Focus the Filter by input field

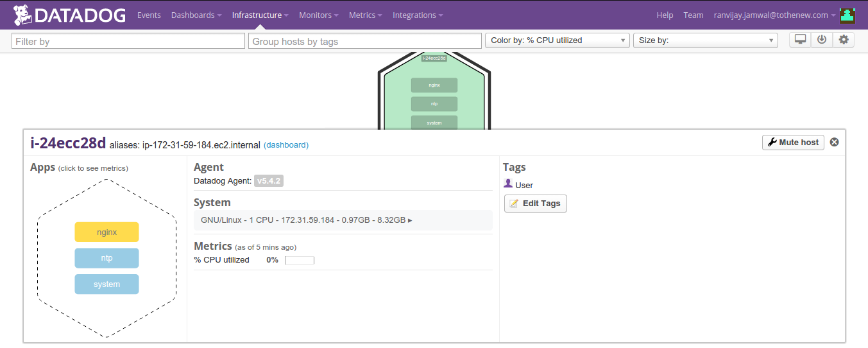(128, 41)
